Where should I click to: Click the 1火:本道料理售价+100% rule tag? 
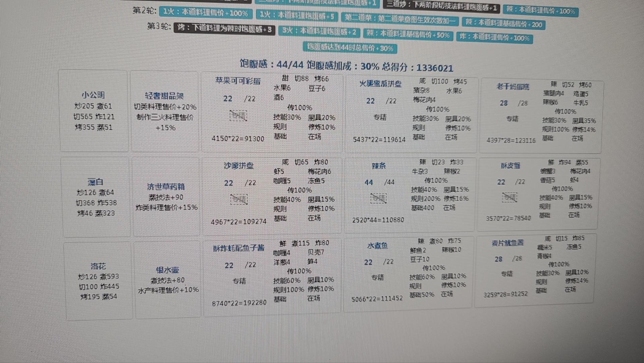(205, 13)
